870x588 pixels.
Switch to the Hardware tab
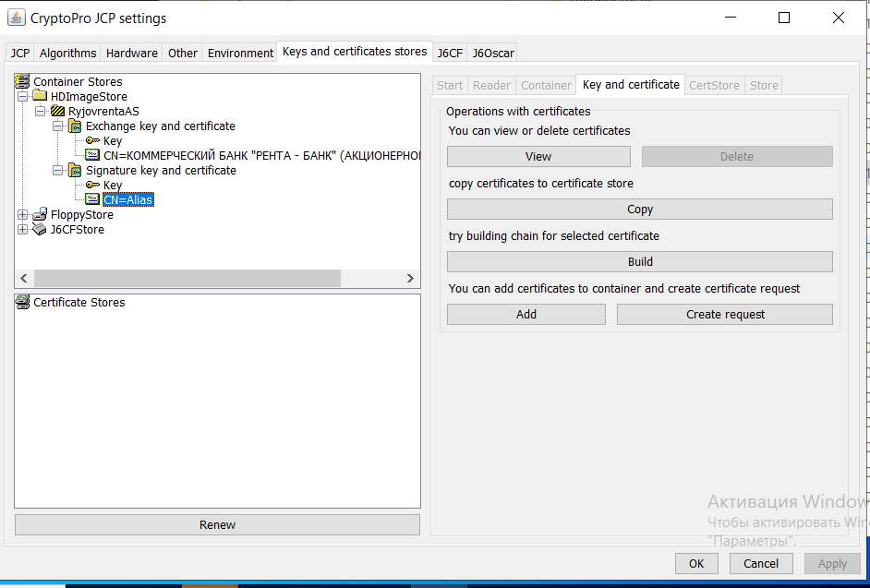131,53
